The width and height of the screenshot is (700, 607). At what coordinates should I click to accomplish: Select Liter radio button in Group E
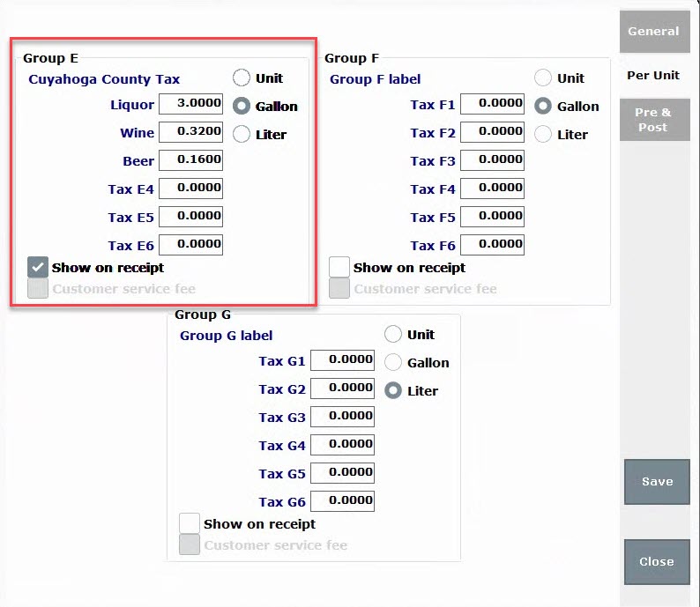[241, 134]
